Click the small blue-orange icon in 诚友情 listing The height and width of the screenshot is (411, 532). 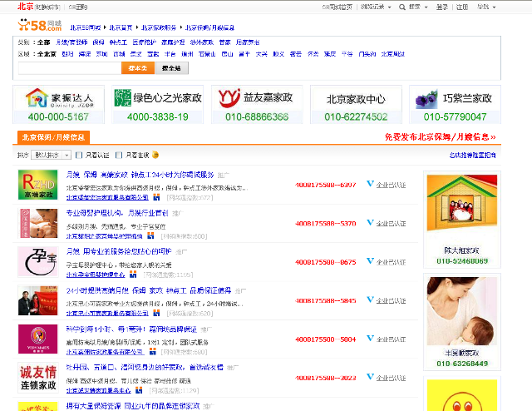tap(139, 390)
